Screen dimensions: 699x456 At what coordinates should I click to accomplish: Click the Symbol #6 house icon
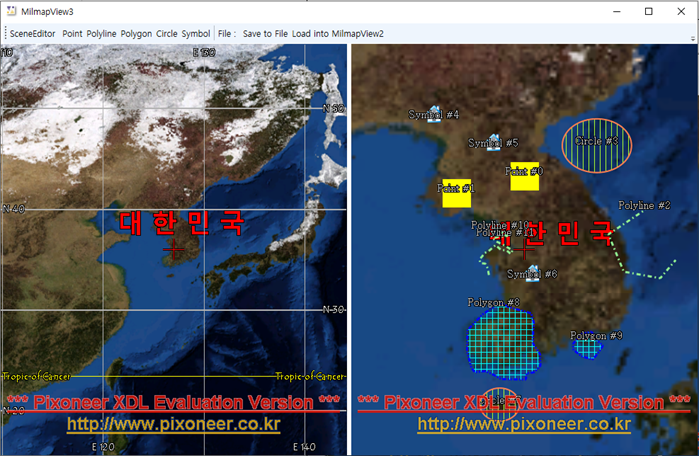coord(532,274)
